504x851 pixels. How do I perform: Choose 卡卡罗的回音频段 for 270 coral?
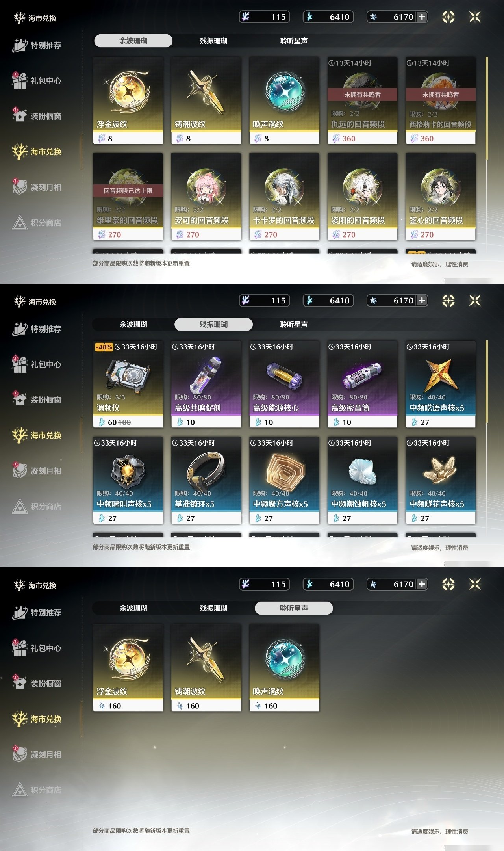pyautogui.click(x=284, y=197)
